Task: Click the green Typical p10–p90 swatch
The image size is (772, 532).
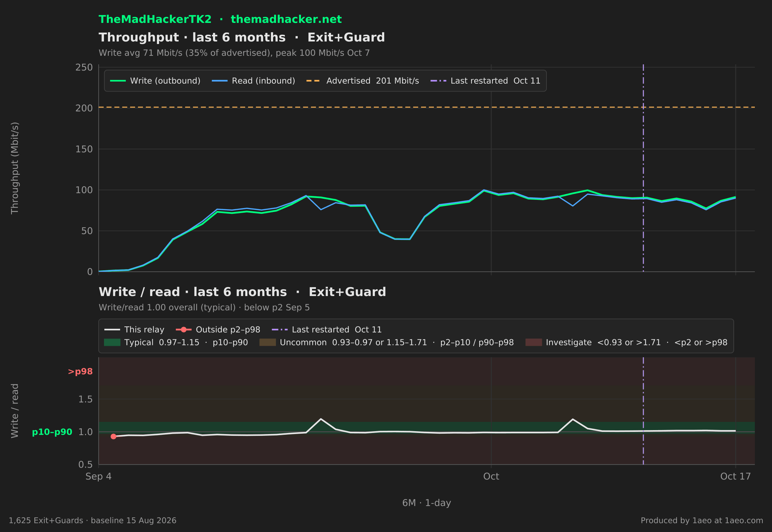Action: click(112, 343)
